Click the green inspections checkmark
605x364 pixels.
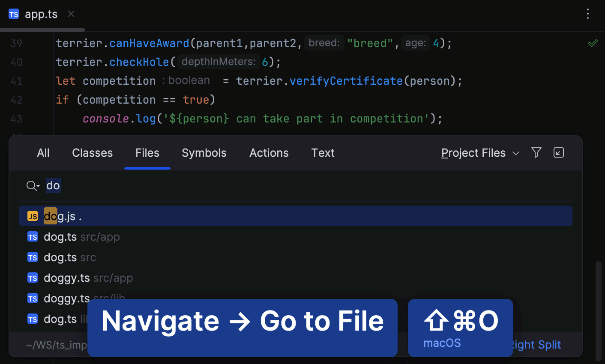click(x=593, y=43)
